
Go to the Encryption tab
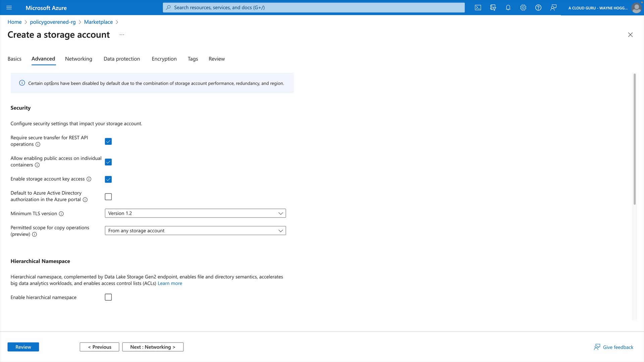(x=164, y=59)
